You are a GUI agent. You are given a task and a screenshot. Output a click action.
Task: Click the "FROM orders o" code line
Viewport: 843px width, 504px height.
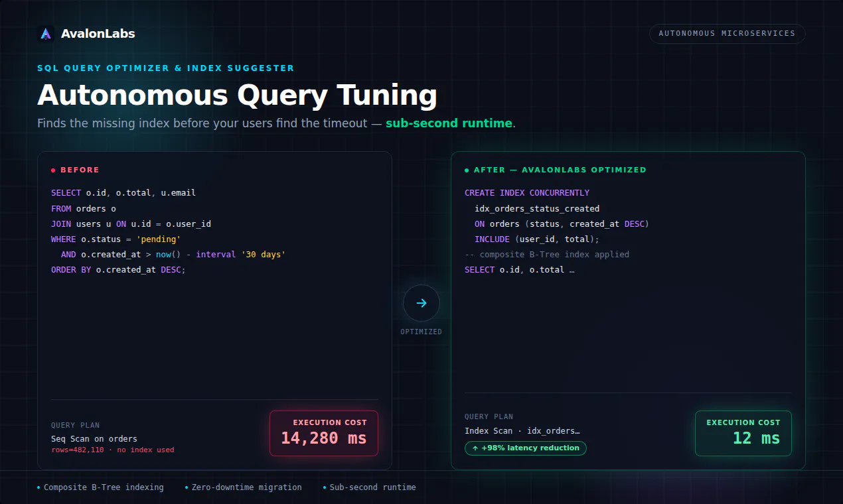(x=84, y=208)
